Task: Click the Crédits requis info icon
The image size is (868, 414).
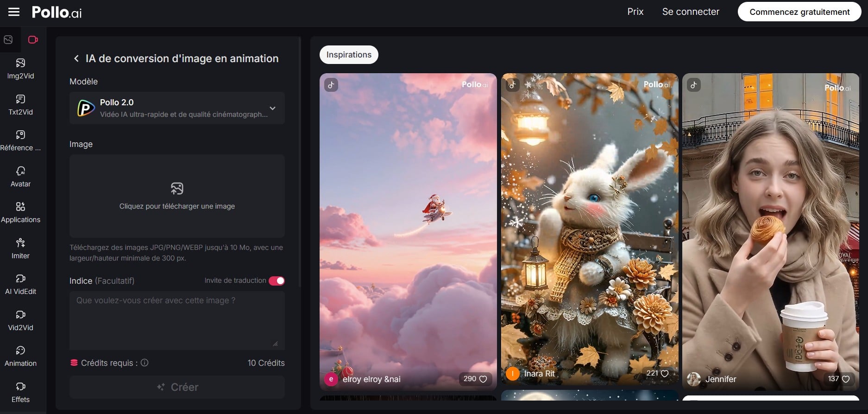Action: [145, 363]
